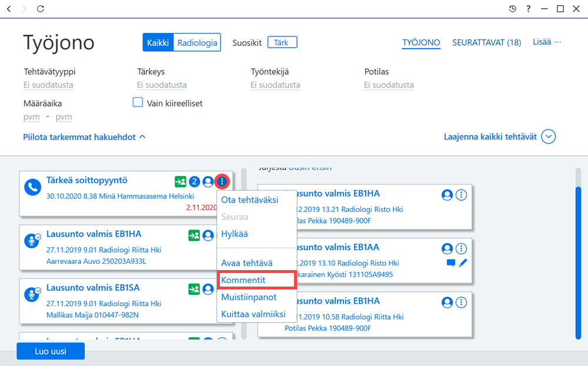Click the blue badge showing number 2
The image size is (588, 366).
click(x=194, y=182)
